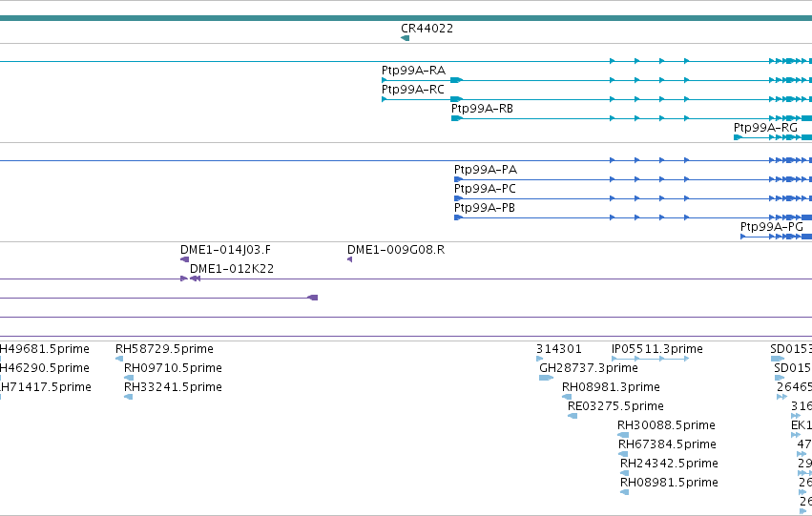Click the DME1-014J03.F purple feature marker
The width and height of the screenshot is (812, 516).
pos(184,259)
